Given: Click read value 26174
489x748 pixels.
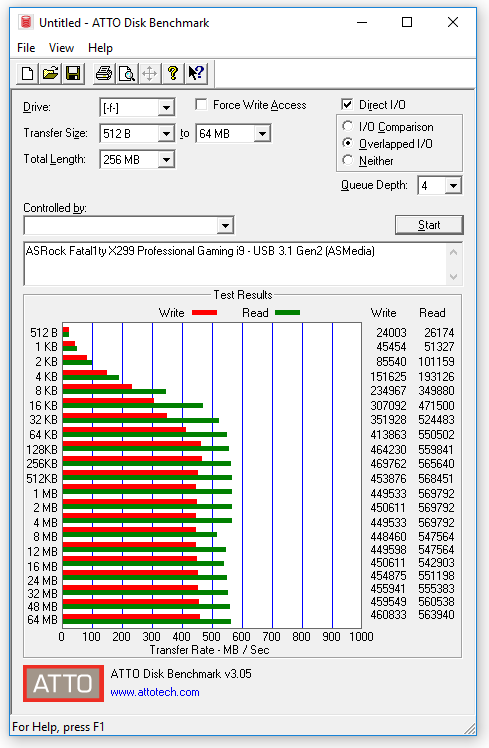Looking at the screenshot, I should 439,332.
